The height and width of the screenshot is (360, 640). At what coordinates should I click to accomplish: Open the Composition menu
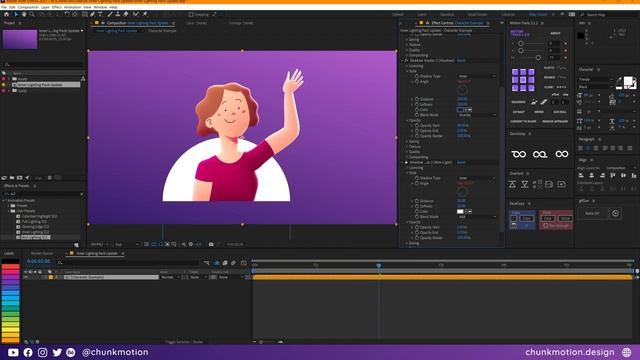click(28, 7)
